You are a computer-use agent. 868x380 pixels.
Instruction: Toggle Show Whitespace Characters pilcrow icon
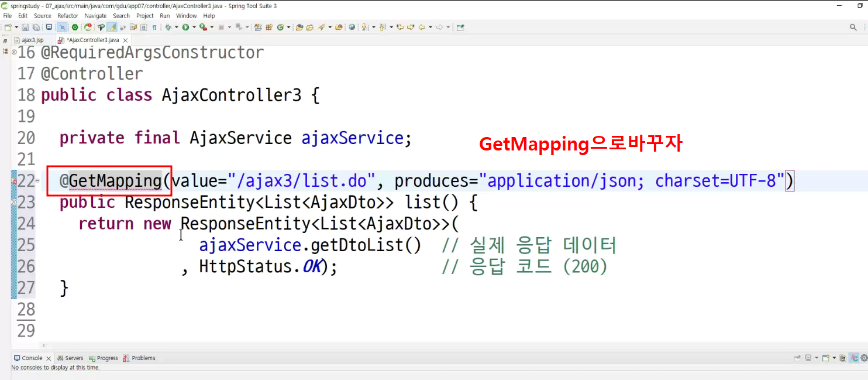(154, 27)
